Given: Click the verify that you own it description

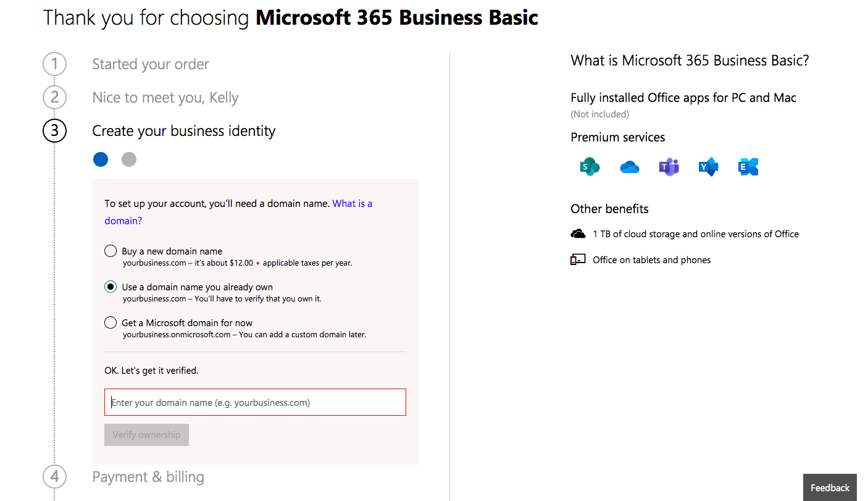Looking at the screenshot, I should (x=222, y=299).
